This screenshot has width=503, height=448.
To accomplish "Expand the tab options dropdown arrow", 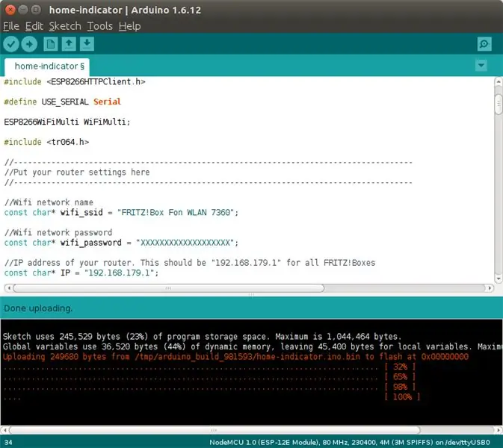I will (481, 66).
